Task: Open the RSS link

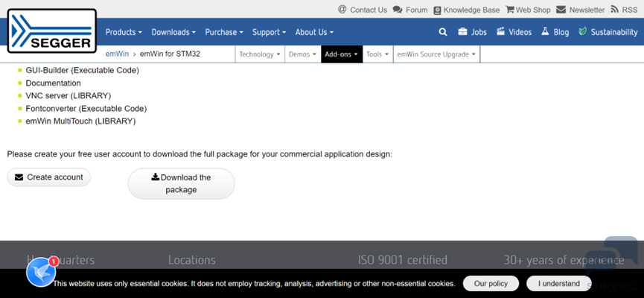Action: tap(630, 10)
